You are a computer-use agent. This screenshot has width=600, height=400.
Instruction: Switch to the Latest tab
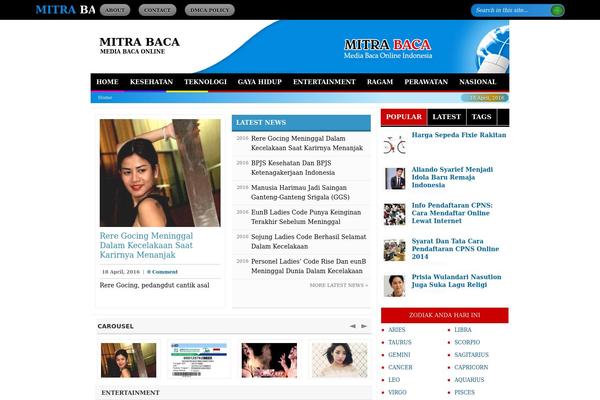coord(447,117)
